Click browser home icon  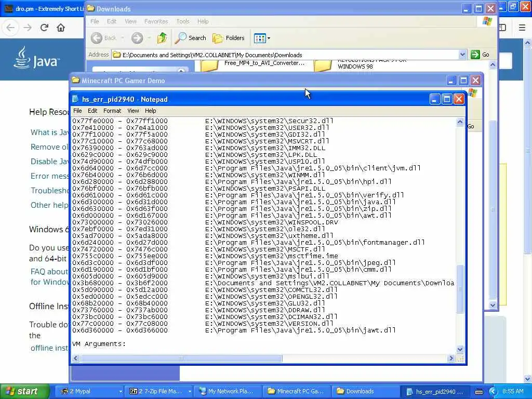(x=61, y=28)
